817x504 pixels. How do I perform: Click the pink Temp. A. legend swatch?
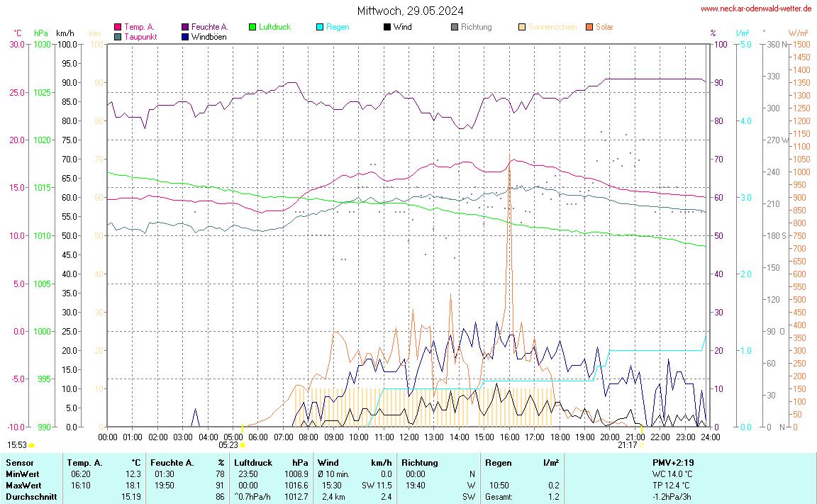[118, 27]
